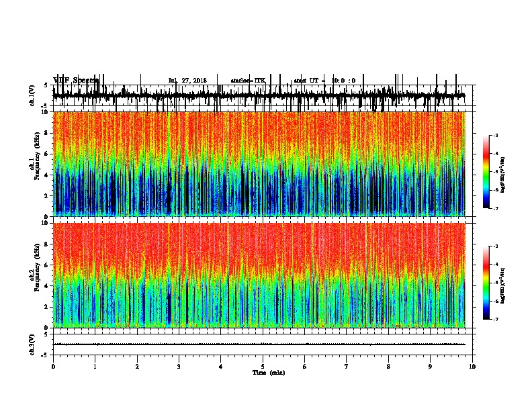Click the "6" tick on time axis

click(304, 367)
